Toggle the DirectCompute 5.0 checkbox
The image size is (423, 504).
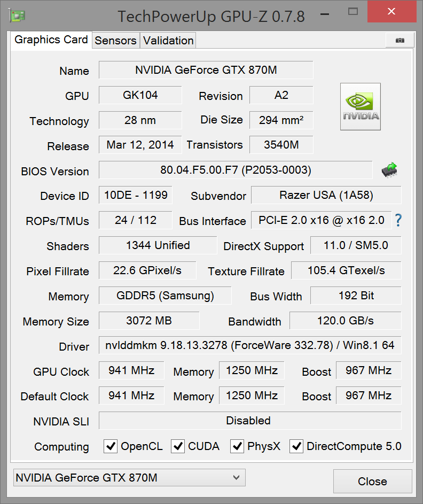[x=296, y=446]
